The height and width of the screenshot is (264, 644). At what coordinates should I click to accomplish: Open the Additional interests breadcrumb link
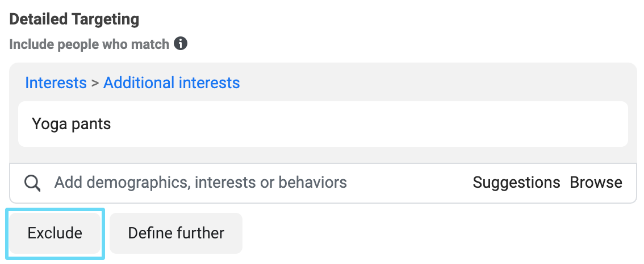[x=172, y=82]
